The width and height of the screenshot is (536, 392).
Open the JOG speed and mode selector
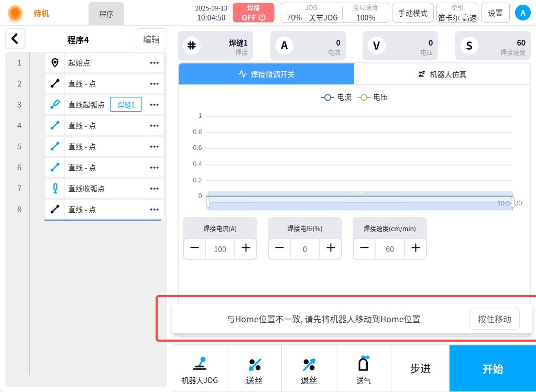coord(311,13)
